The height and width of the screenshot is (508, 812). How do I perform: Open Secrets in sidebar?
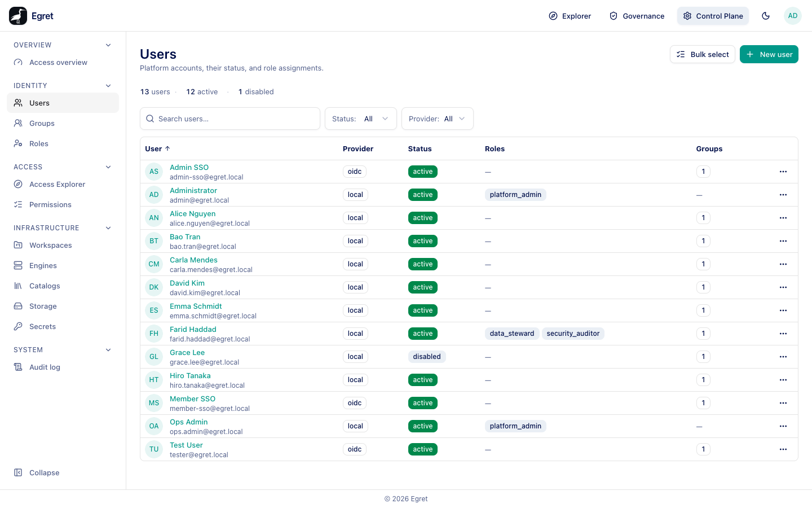tap(63, 327)
